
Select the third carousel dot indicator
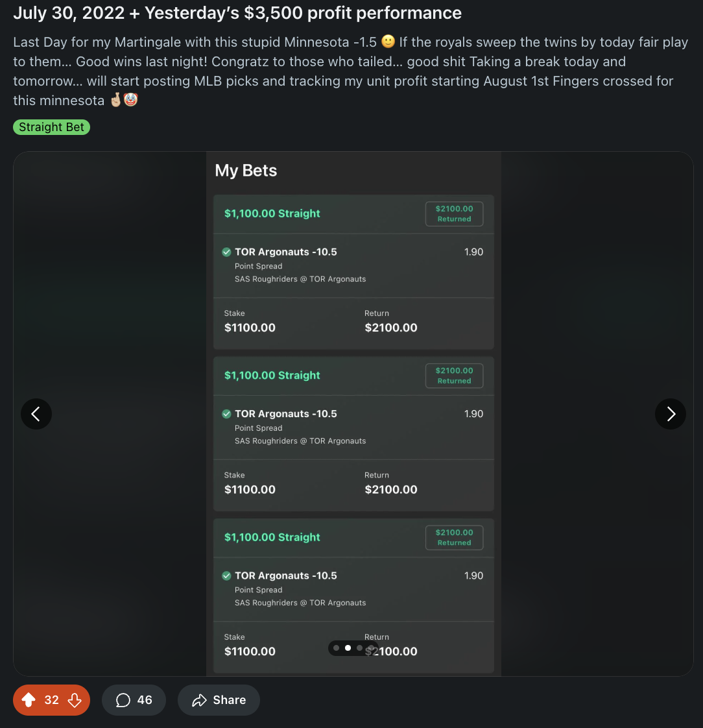(x=360, y=648)
